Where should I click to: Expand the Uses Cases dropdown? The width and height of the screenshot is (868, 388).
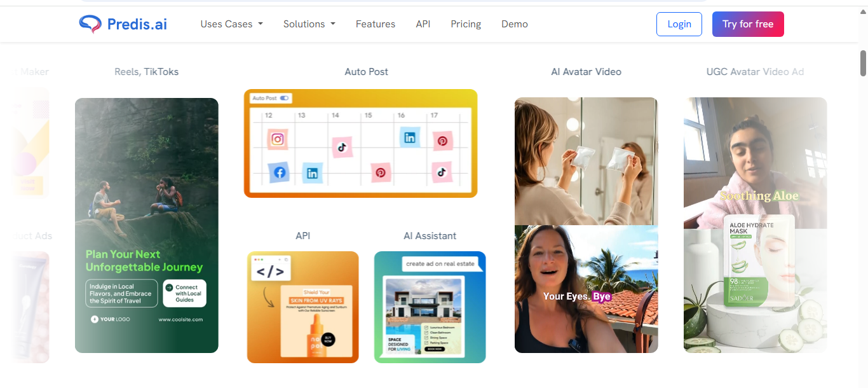pyautogui.click(x=231, y=24)
